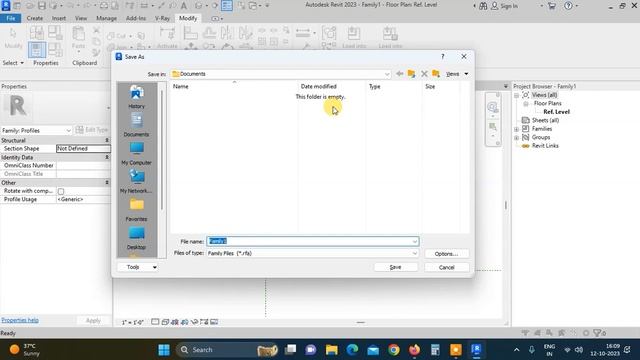Switch to the Create ribbon tab
Viewport: 640px width, 360px height.
35,18
